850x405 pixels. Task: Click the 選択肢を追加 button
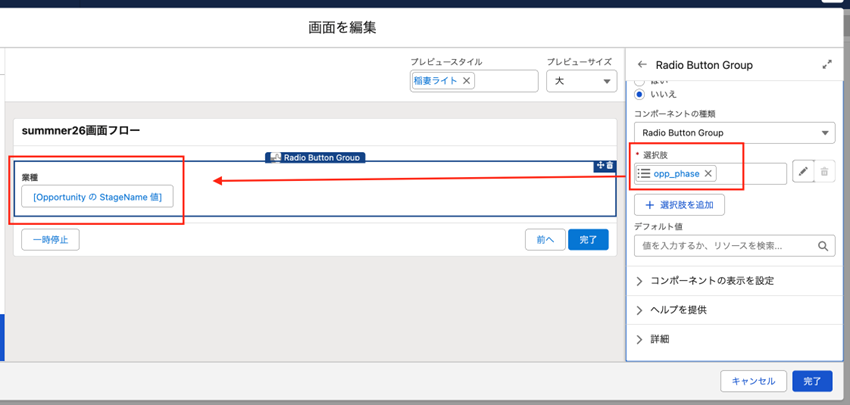(x=679, y=205)
